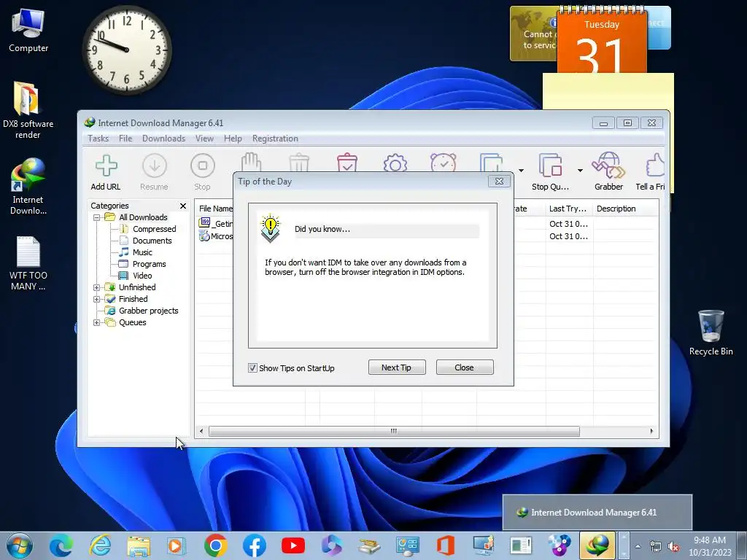Open Facebook taskbar icon

[x=255, y=545]
